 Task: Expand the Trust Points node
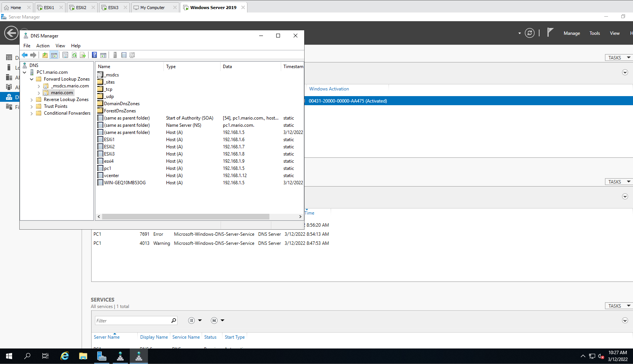32,107
